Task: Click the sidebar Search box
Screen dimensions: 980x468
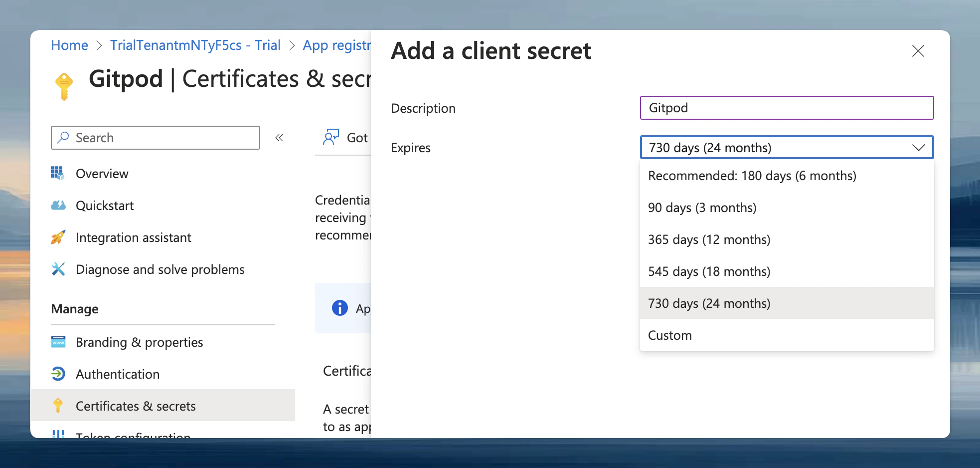Action: (x=155, y=138)
